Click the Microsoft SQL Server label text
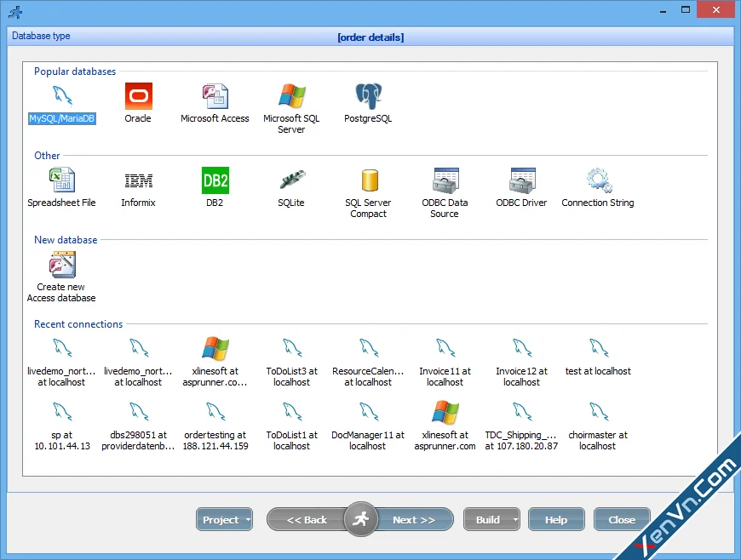The height and width of the screenshot is (560, 741). point(291,123)
